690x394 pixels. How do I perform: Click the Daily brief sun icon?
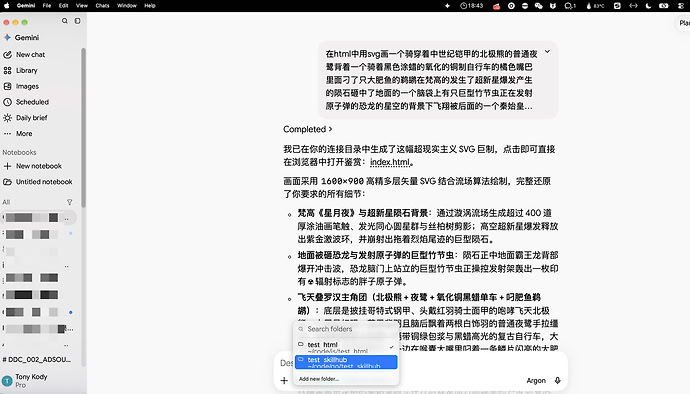7,118
